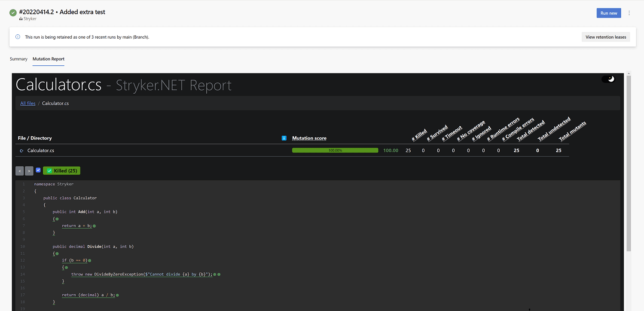Viewport: 644px width, 311px height.
Task: Click the 100.00 mutation score value
Action: (x=391, y=151)
